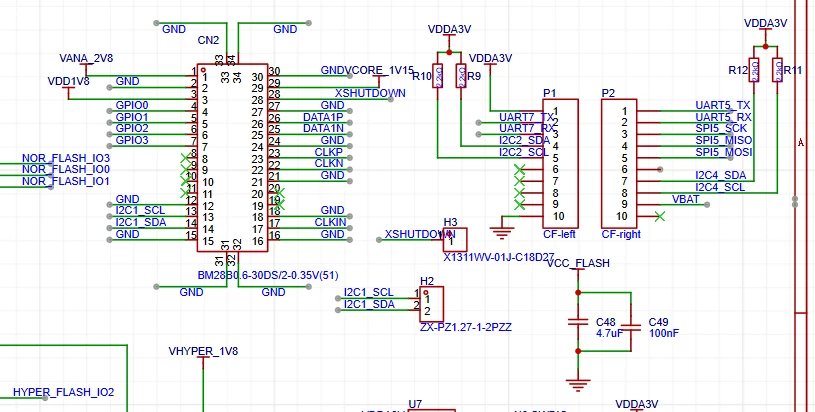815x412 pixels.
Task: Click the BM28B0.6-30DS/2-0.35V(51) part name
Action: coord(268,275)
